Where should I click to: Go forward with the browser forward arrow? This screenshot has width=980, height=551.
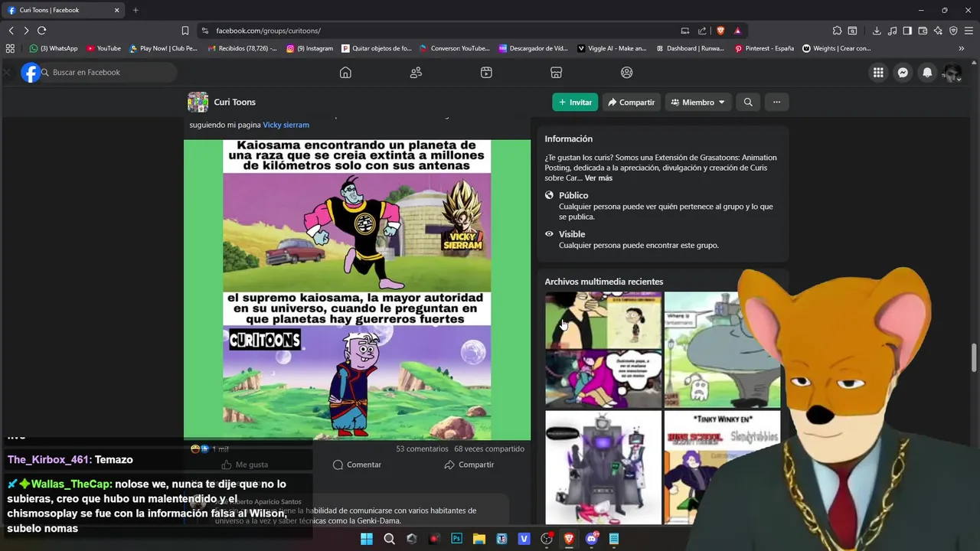click(x=26, y=31)
